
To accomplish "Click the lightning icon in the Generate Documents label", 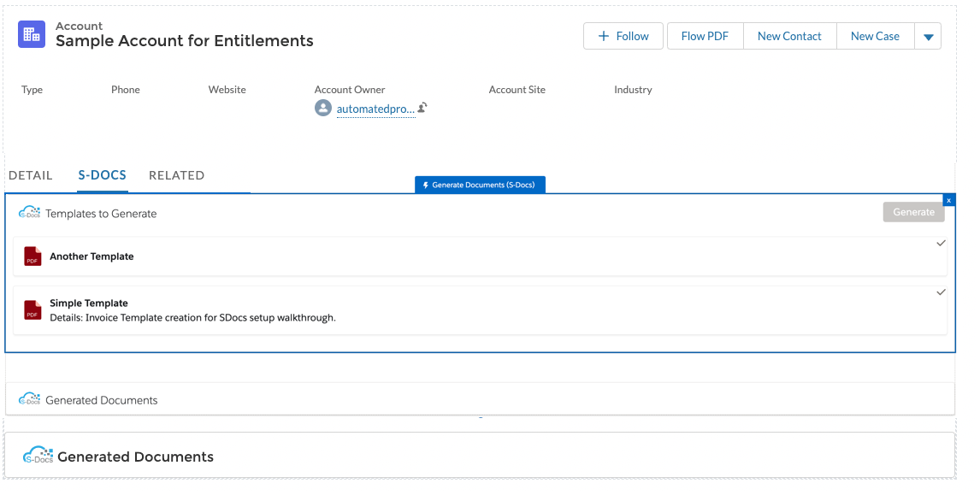I will point(426,185).
